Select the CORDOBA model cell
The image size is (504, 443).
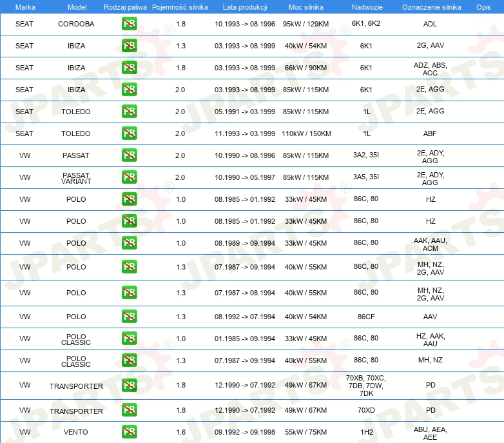tap(76, 24)
